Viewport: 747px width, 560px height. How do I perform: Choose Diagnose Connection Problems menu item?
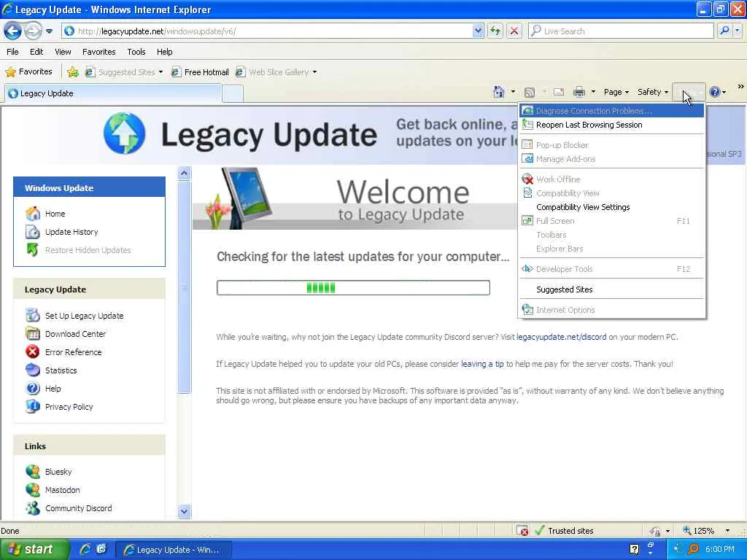point(612,111)
